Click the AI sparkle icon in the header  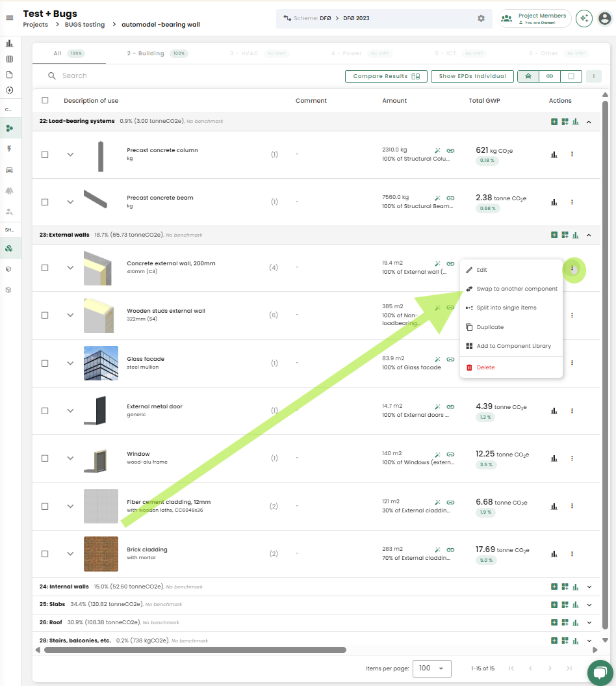(584, 18)
